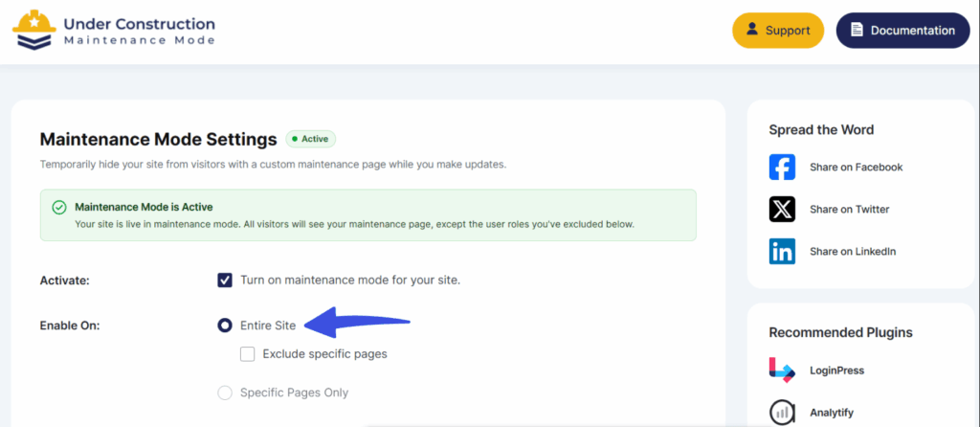The width and height of the screenshot is (980, 427).
Task: Click the 'Temporarily hide your site' description text
Action: pyautogui.click(x=273, y=165)
